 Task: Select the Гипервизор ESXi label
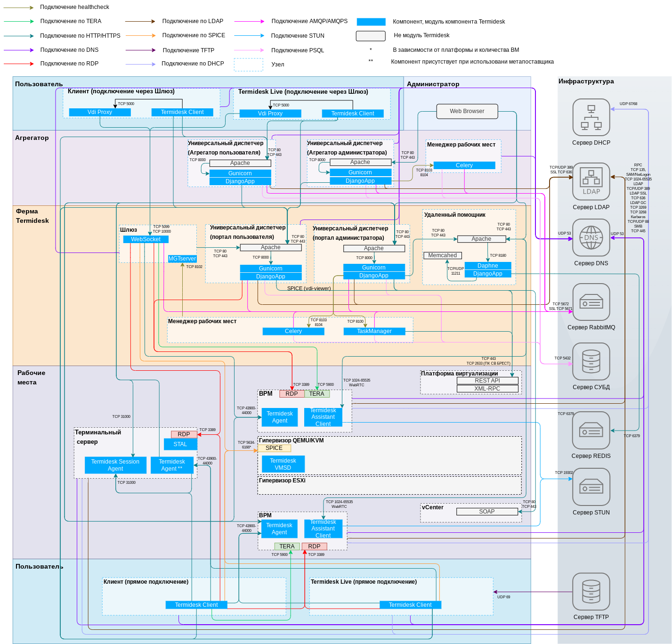pyautogui.click(x=282, y=481)
